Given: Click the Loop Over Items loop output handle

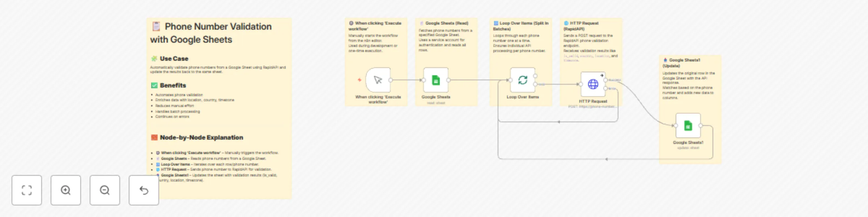Looking at the screenshot, I should (535, 84).
